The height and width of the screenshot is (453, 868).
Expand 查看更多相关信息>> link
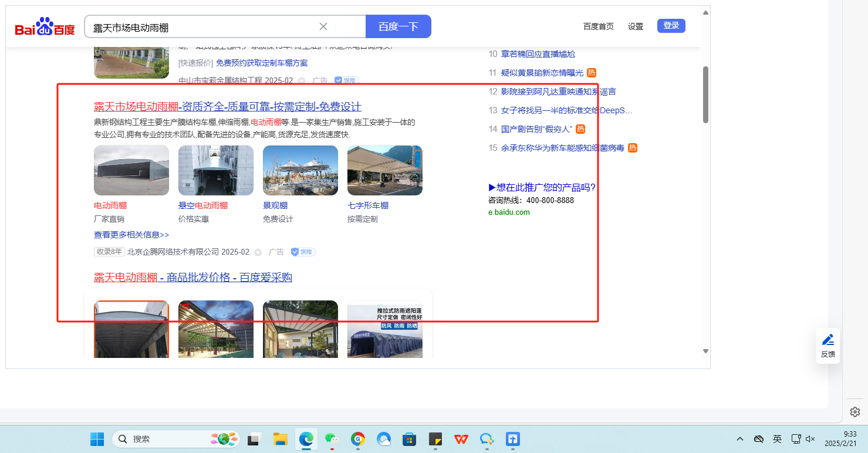pyautogui.click(x=131, y=235)
